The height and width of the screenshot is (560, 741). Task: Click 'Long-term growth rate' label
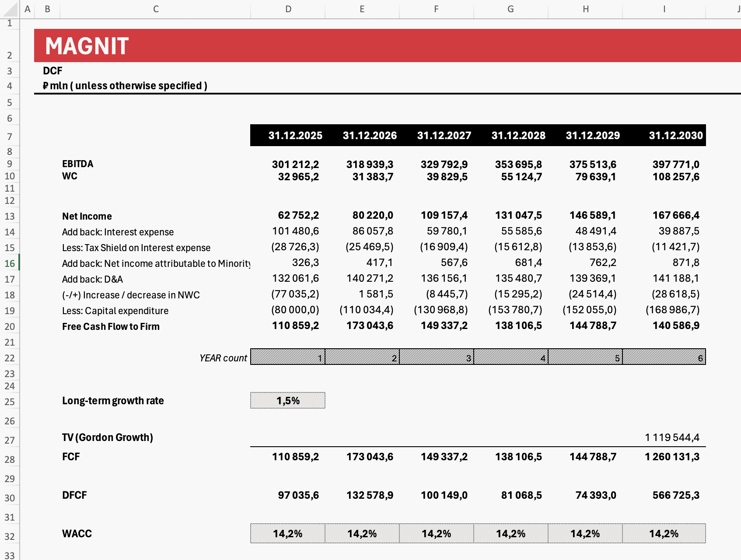(x=113, y=401)
